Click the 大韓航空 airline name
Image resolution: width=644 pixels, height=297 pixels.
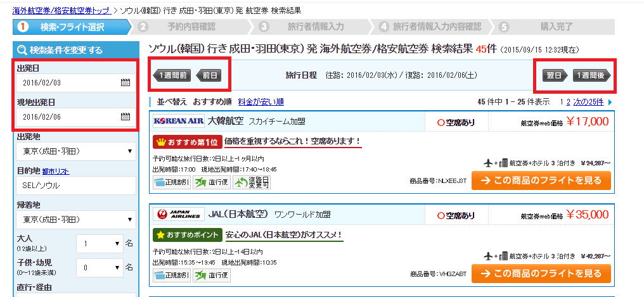[226, 121]
